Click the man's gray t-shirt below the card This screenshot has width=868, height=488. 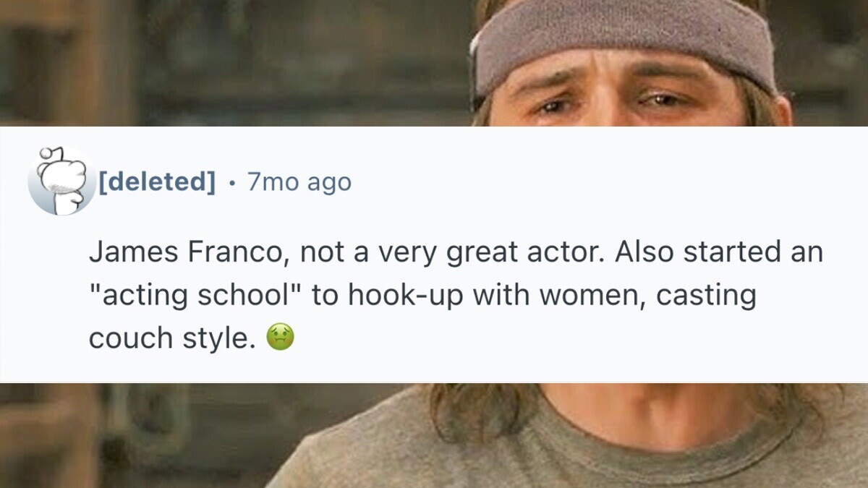click(506, 455)
